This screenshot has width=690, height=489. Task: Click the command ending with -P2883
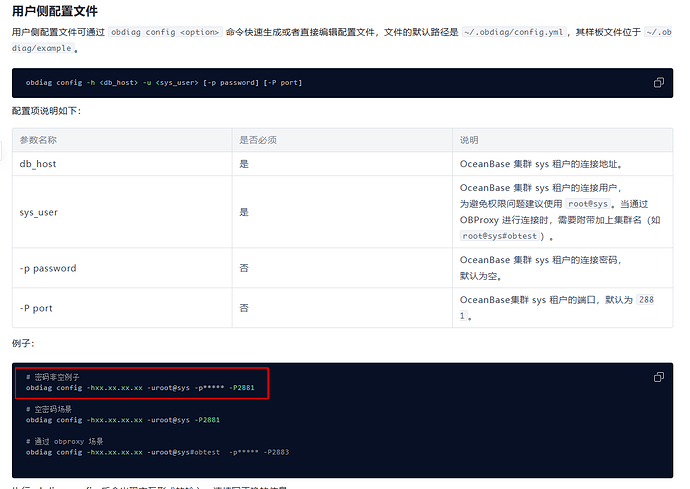pos(157,452)
